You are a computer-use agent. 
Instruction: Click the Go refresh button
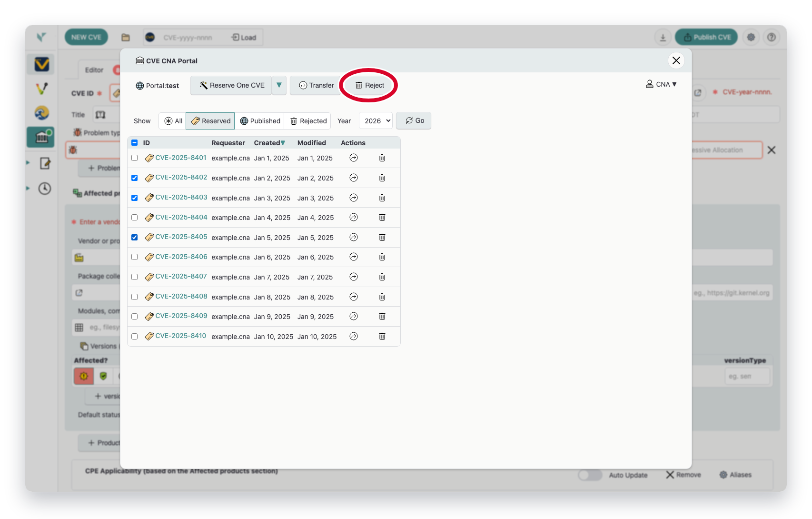[414, 120]
